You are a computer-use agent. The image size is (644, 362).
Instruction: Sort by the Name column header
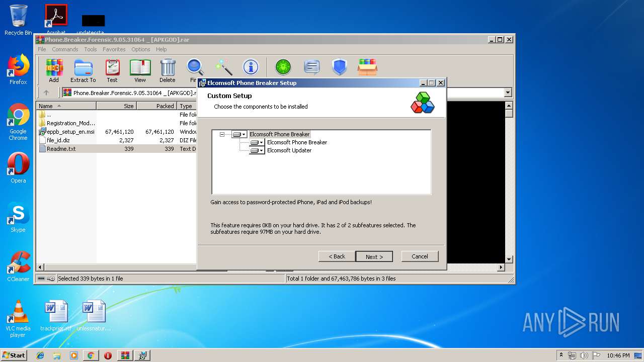tap(66, 106)
